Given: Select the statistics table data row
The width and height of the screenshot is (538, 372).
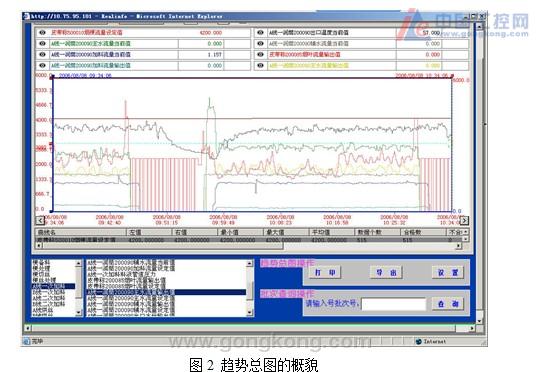Looking at the screenshot, I should click(x=249, y=240).
